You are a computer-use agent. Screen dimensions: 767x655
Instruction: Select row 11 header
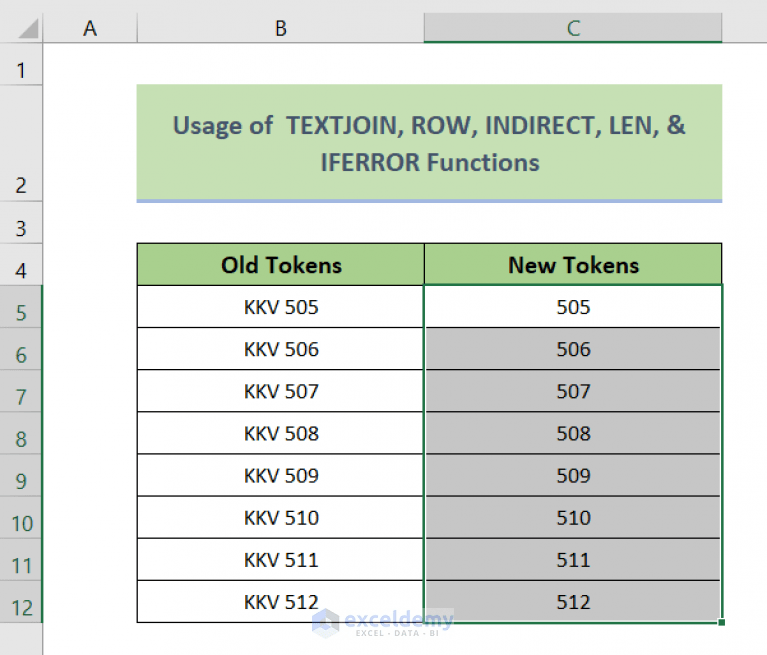click(x=21, y=560)
